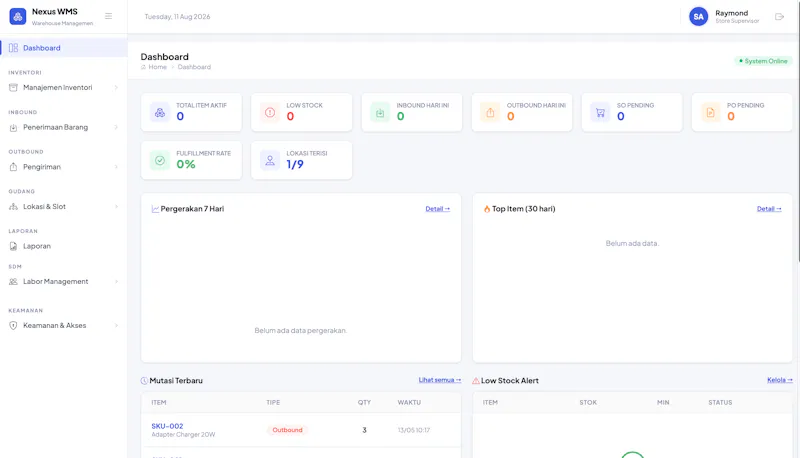The image size is (800, 458).
Task: Expand Lokasi & Slot chevron
Action: click(116, 207)
